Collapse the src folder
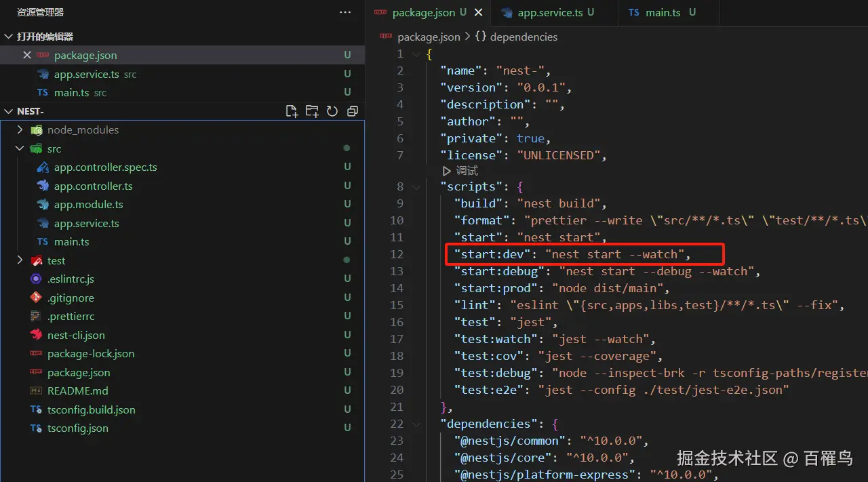Viewport: 868px width, 482px height. tap(20, 148)
